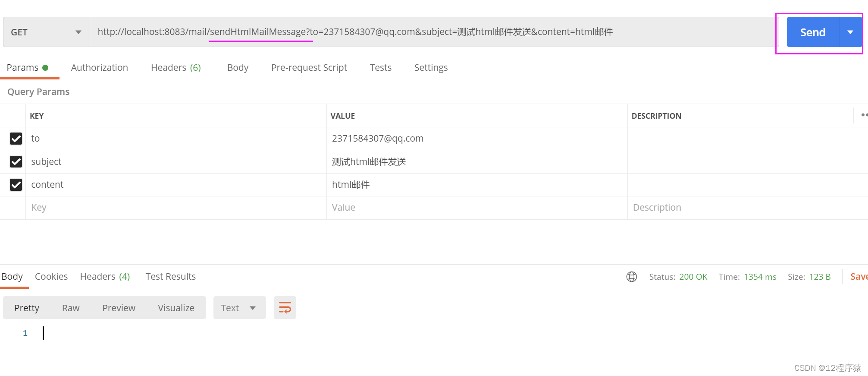Viewport: 868px width, 376px height.
Task: Click the empty Description placeholder field
Action: 747,208
